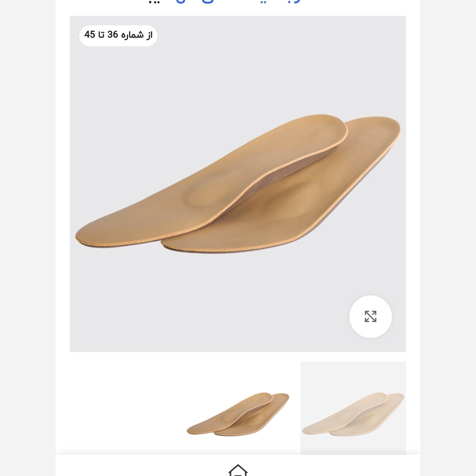476x476 pixels.
Task: Select the cream-colored insole thumbnail
Action: [x=353, y=408]
